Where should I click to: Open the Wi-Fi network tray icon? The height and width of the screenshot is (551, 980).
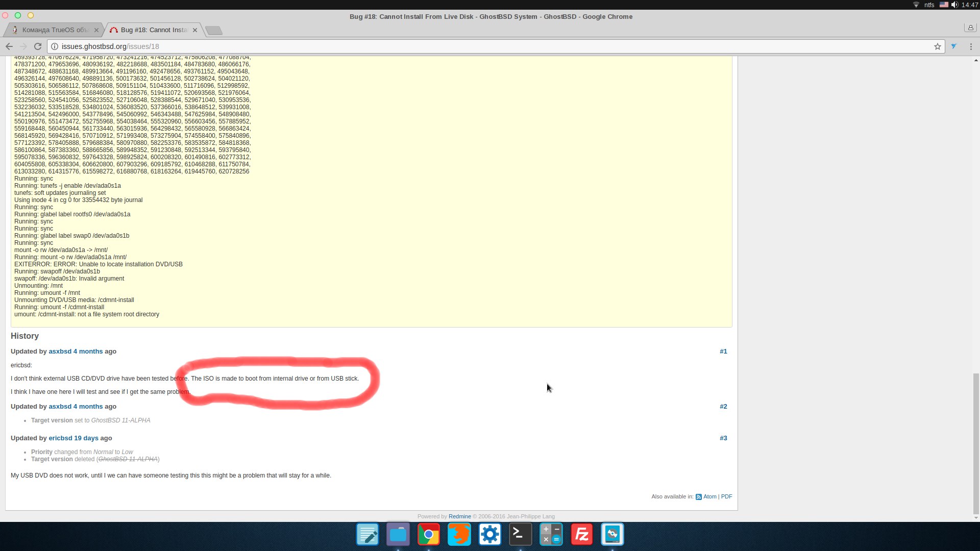(x=916, y=5)
